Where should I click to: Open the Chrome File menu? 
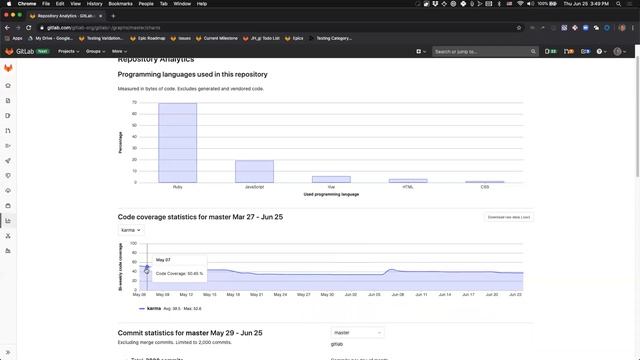pos(46,4)
